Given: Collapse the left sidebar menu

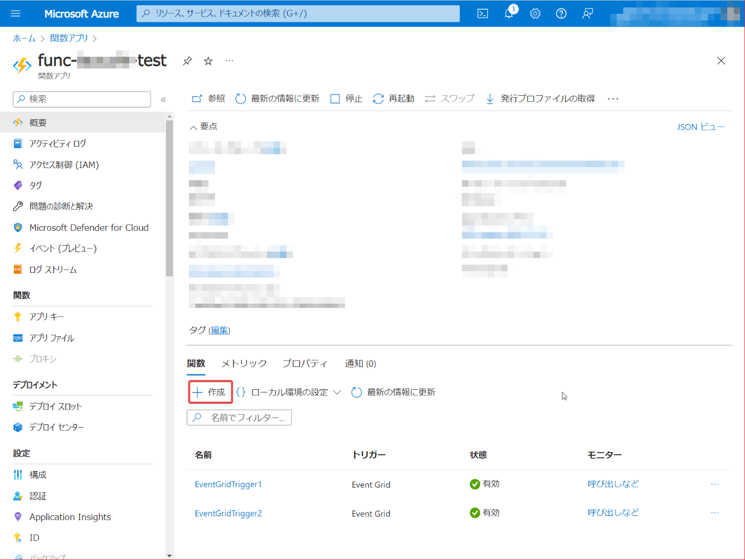Looking at the screenshot, I should pos(163,99).
